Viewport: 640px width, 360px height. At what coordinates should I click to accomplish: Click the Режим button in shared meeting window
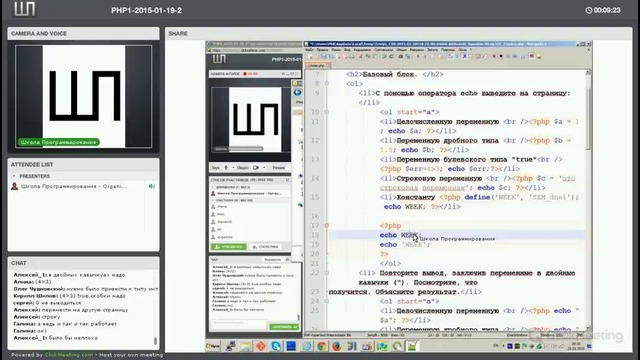coord(279,167)
